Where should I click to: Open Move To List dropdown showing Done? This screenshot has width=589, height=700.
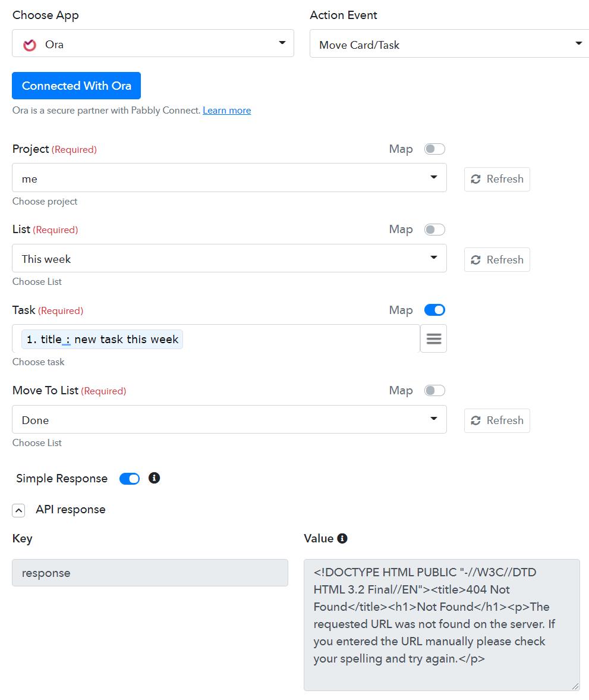(229, 419)
